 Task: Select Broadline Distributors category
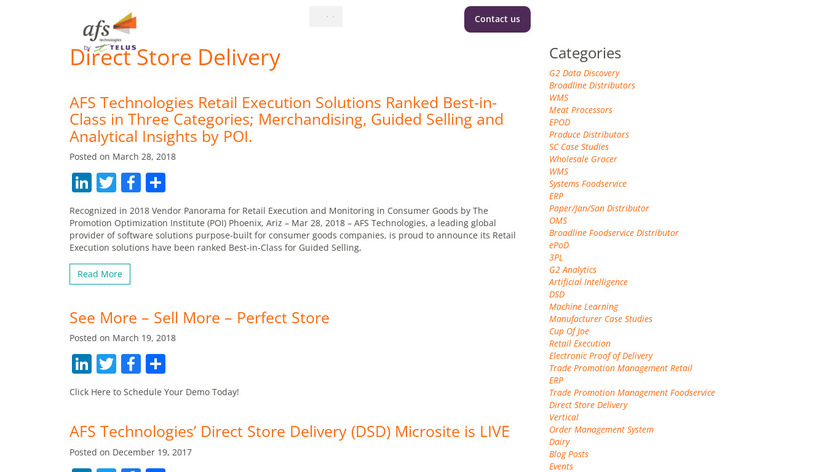[x=592, y=85]
